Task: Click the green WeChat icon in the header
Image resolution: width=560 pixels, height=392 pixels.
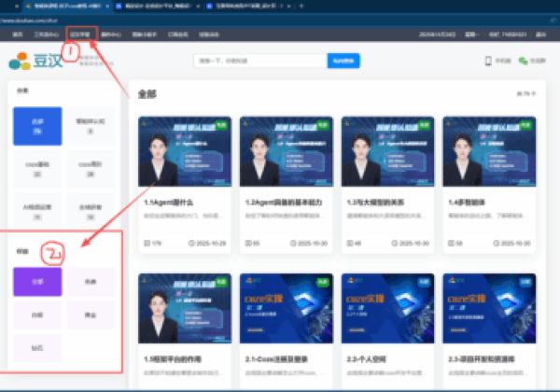Action: 524,61
